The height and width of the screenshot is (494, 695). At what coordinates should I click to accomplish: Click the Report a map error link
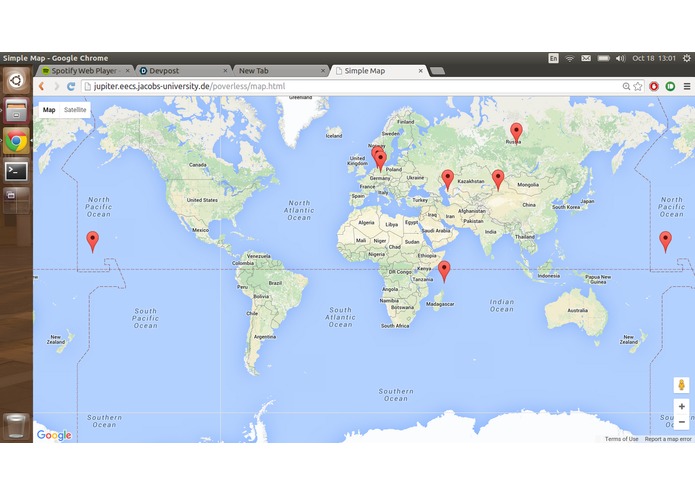click(668, 439)
